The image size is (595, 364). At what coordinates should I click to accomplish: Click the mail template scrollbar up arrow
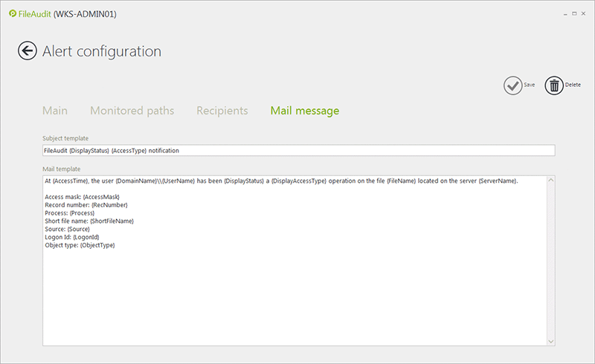[550, 181]
